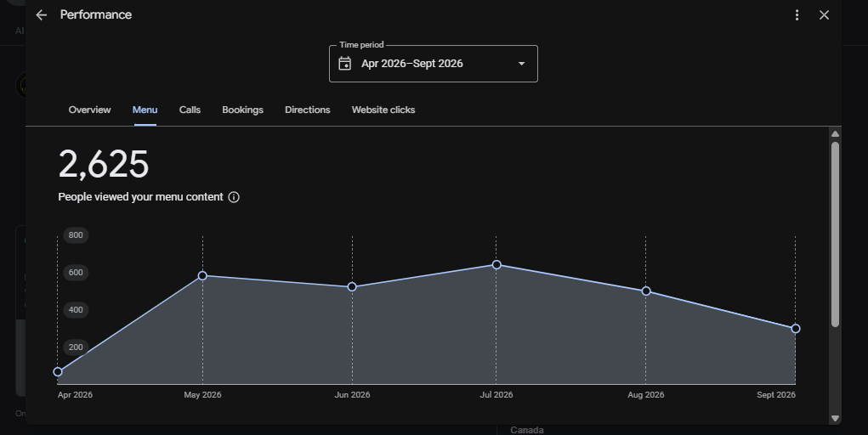The width and height of the screenshot is (868, 435).
Task: Click the scrollbar up arrow
Action: [x=836, y=134]
